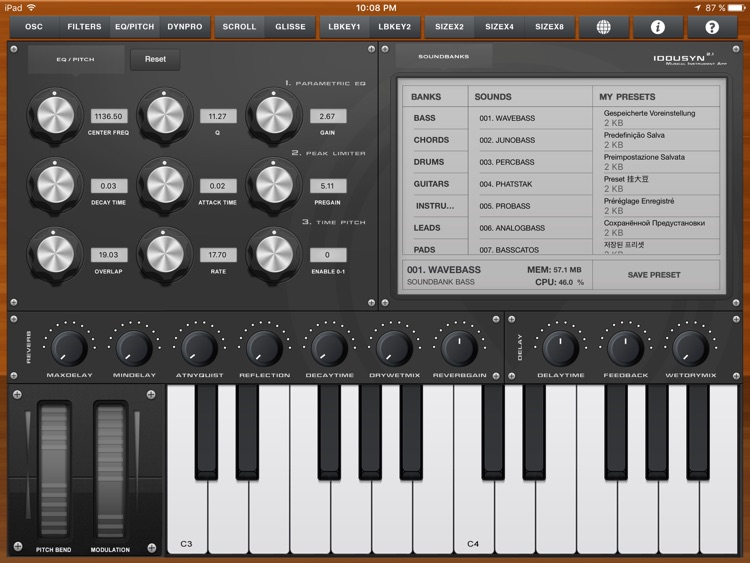Image resolution: width=750 pixels, height=563 pixels.
Task: Choose sound 006. ANALOGBASS
Action: coord(530,228)
